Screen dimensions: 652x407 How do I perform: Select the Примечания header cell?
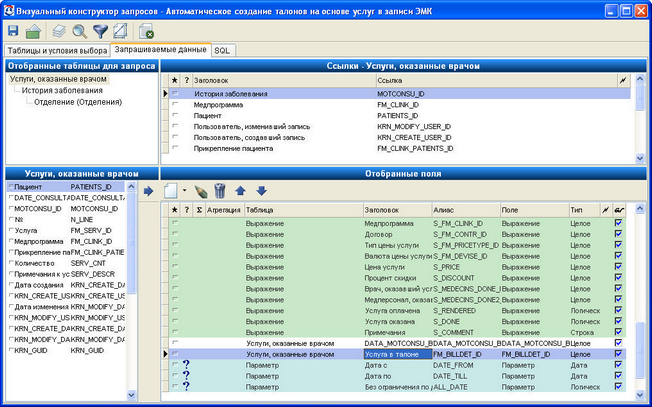click(398, 332)
